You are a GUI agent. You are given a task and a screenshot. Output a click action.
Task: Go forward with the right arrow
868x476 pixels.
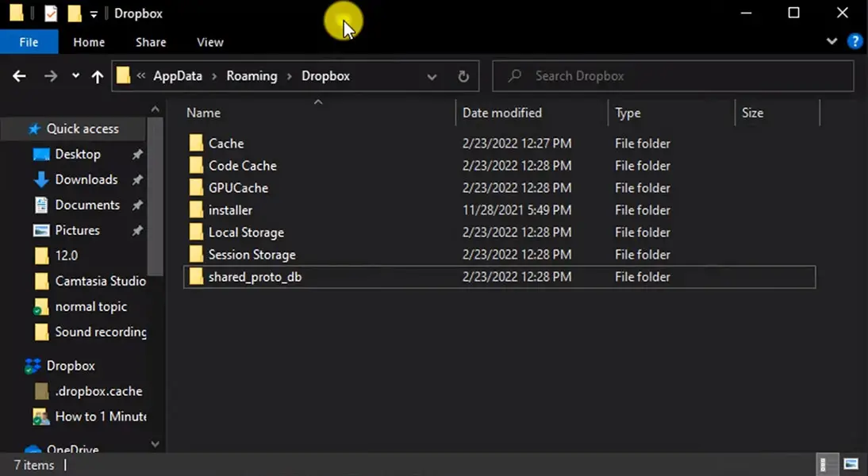(x=50, y=76)
